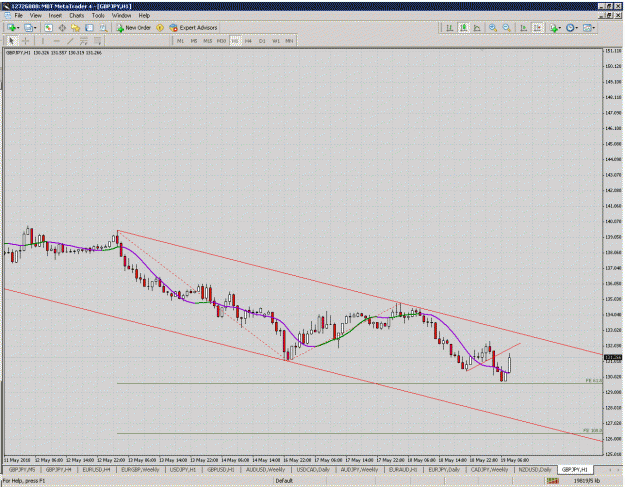Viewport: 625px width, 487px height.
Task: Switch to the EURUSD,H4 chart tab
Action: [x=96, y=470]
